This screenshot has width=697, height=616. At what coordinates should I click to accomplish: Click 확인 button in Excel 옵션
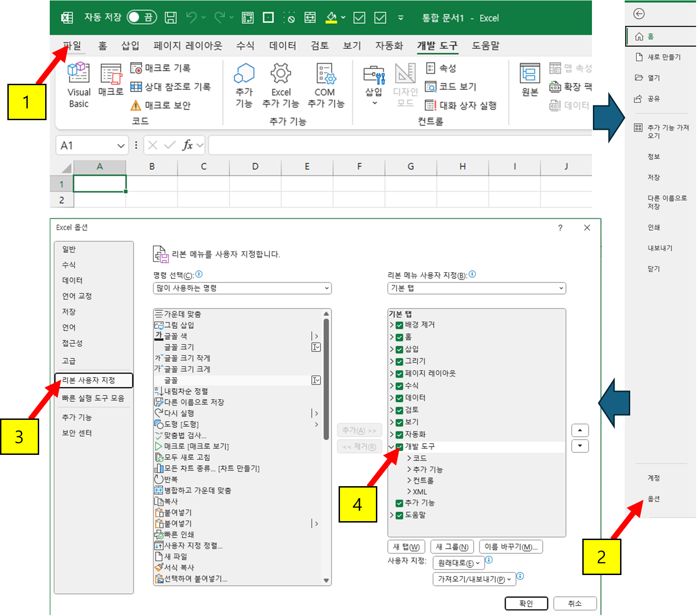click(x=526, y=604)
